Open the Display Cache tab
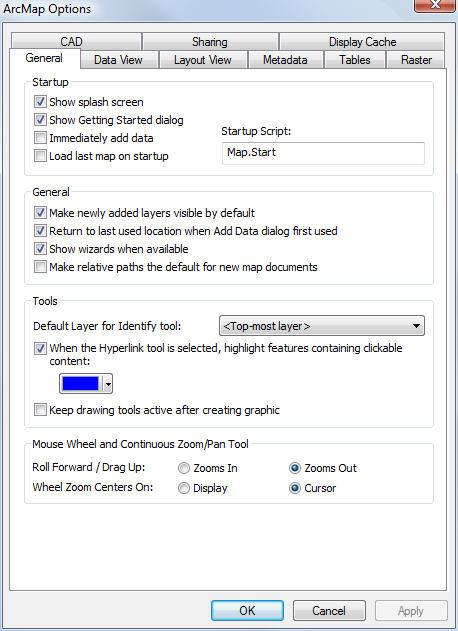The height and width of the screenshot is (631, 458). [362, 42]
